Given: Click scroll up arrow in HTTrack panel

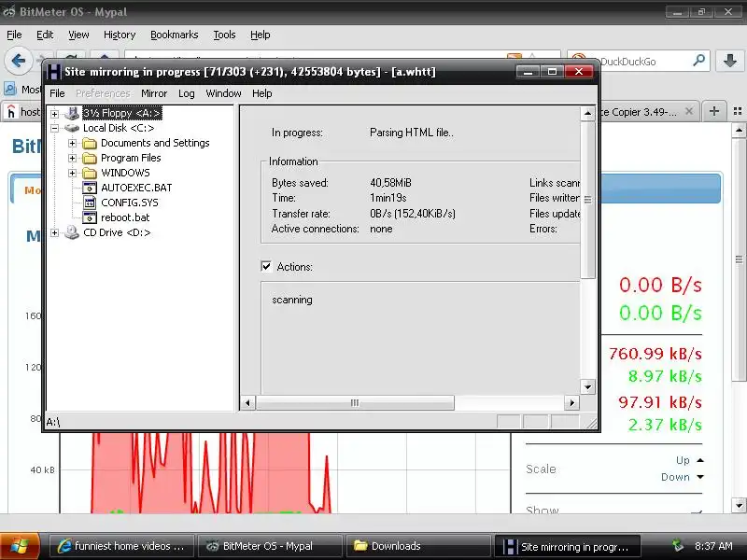Looking at the screenshot, I should coord(588,113).
